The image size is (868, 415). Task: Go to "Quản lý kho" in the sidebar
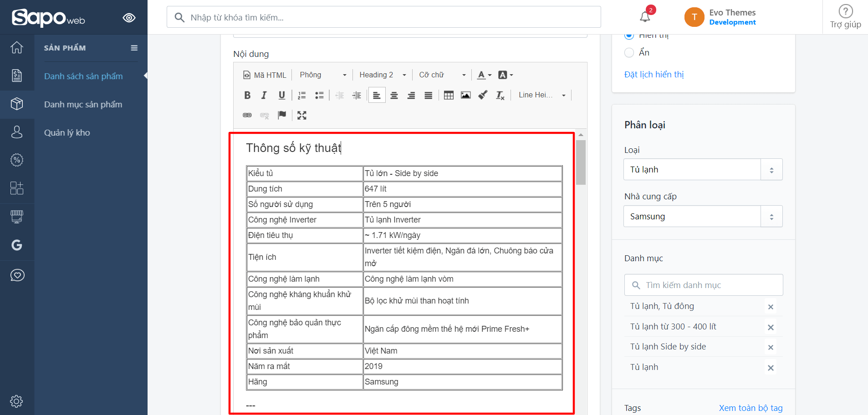click(67, 133)
